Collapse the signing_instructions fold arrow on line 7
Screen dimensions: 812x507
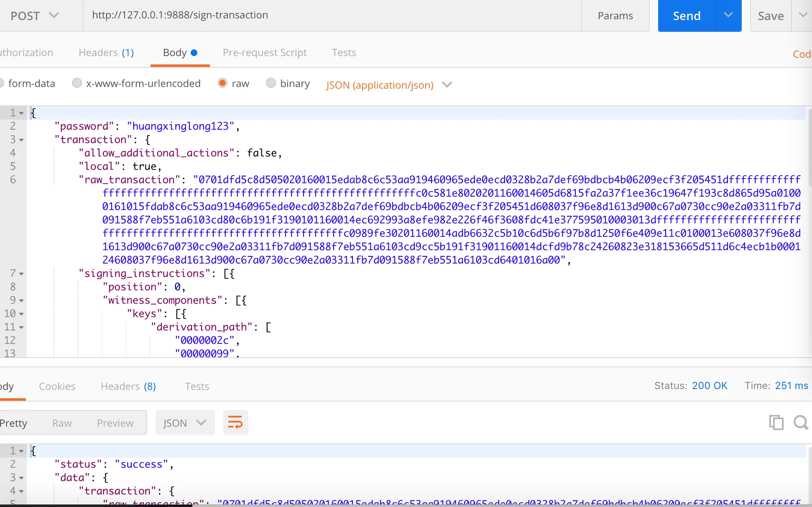coord(21,274)
